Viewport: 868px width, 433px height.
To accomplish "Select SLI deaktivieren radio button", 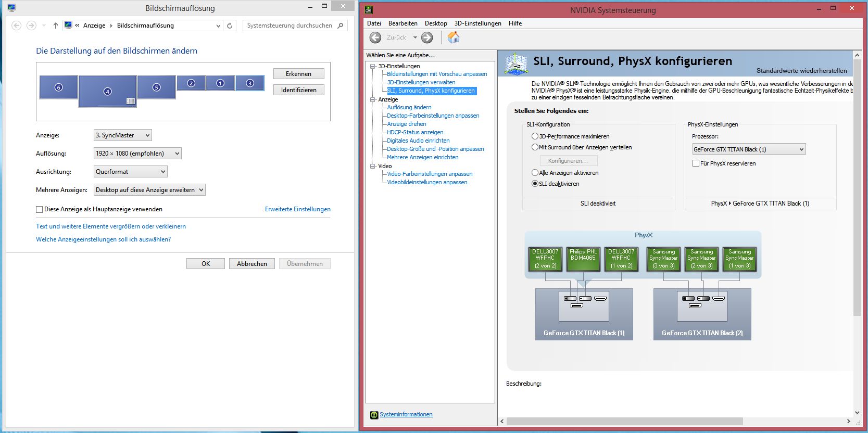I will pyautogui.click(x=535, y=184).
